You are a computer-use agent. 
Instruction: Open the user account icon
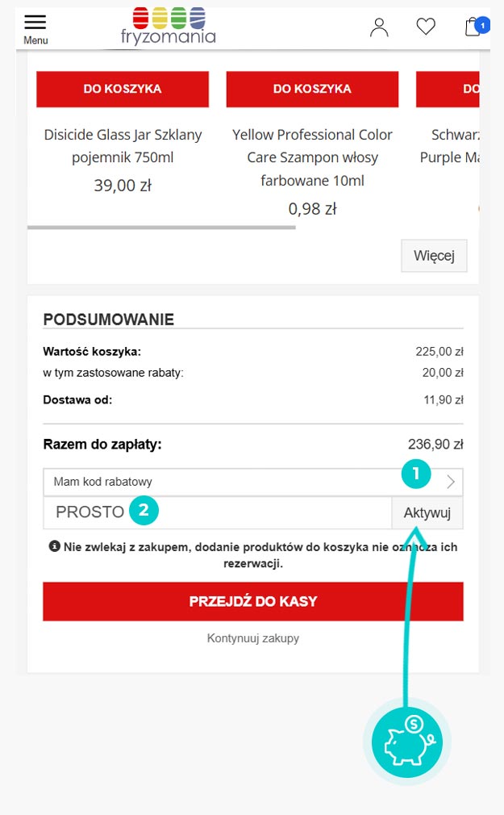pyautogui.click(x=379, y=27)
